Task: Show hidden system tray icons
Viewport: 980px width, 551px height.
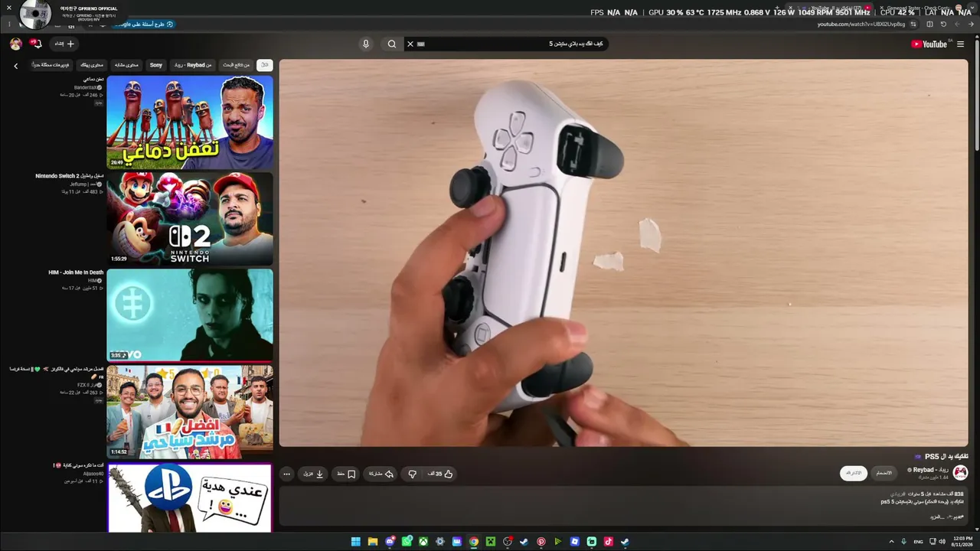Action: (891, 542)
